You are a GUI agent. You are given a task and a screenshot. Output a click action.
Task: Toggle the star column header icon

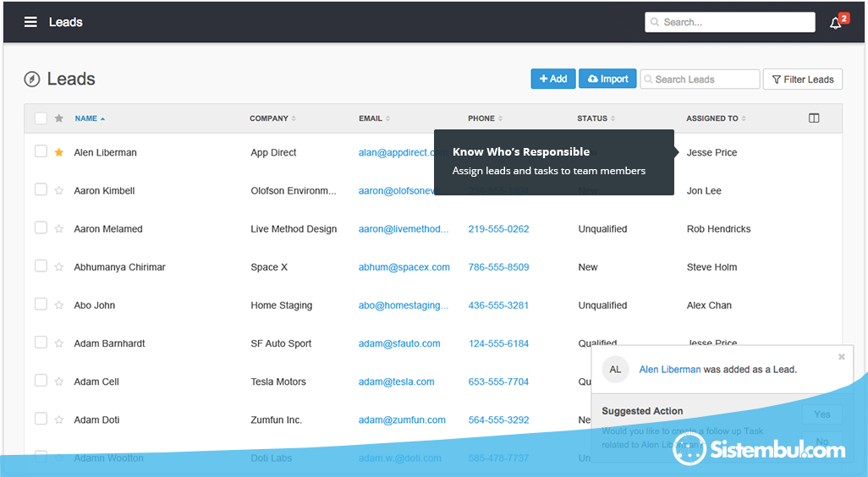coord(58,118)
